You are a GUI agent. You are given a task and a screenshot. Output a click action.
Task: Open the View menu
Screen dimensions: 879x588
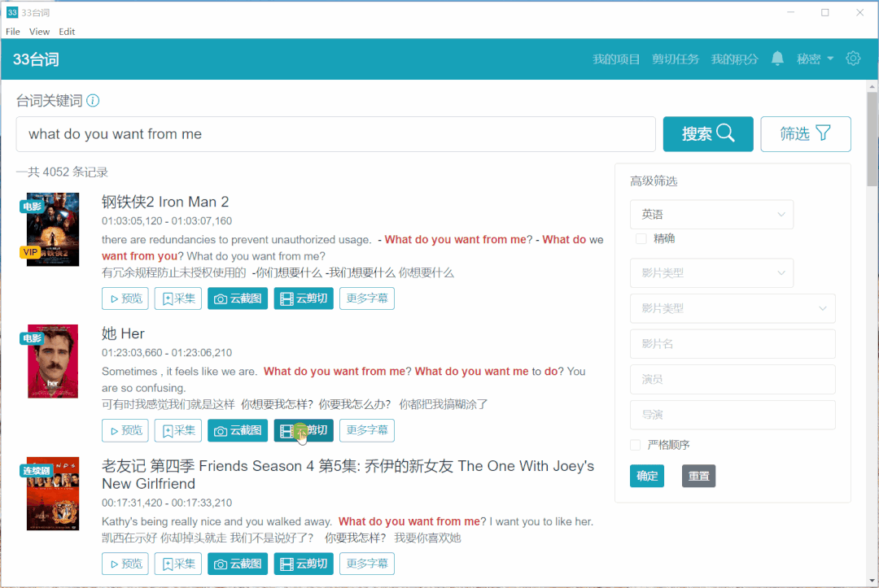39,32
